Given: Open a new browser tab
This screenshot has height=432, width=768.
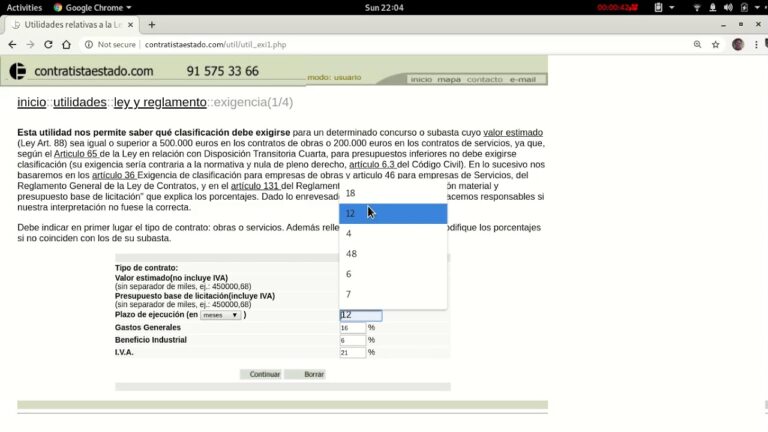Looking at the screenshot, I should click(152, 24).
